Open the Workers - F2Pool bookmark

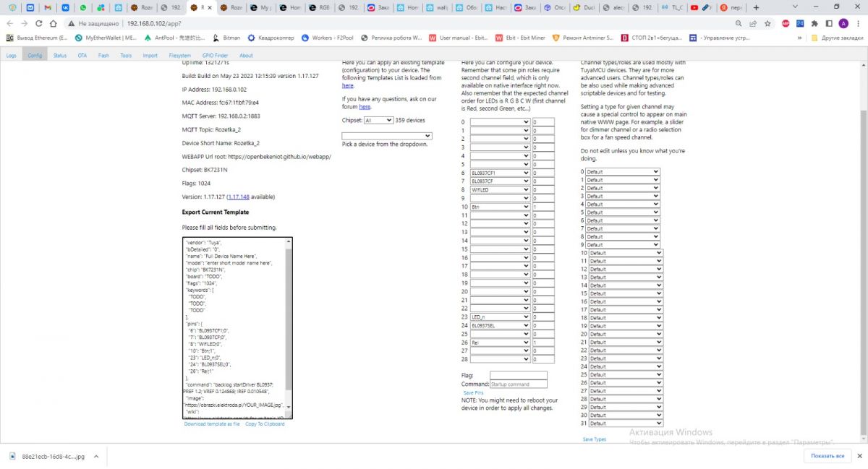[x=328, y=38]
